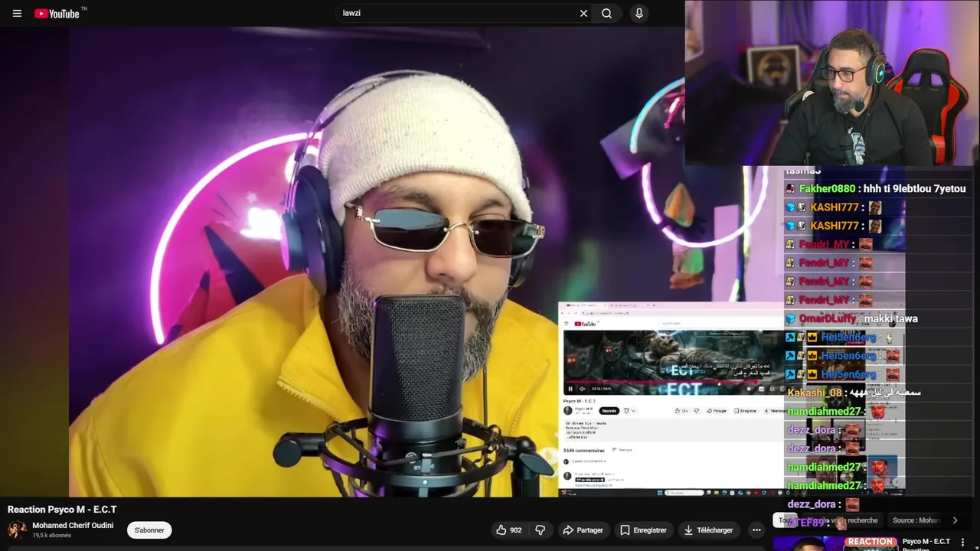The height and width of the screenshot is (551, 980).
Task: Click the search magnifier button
Action: 607,13
